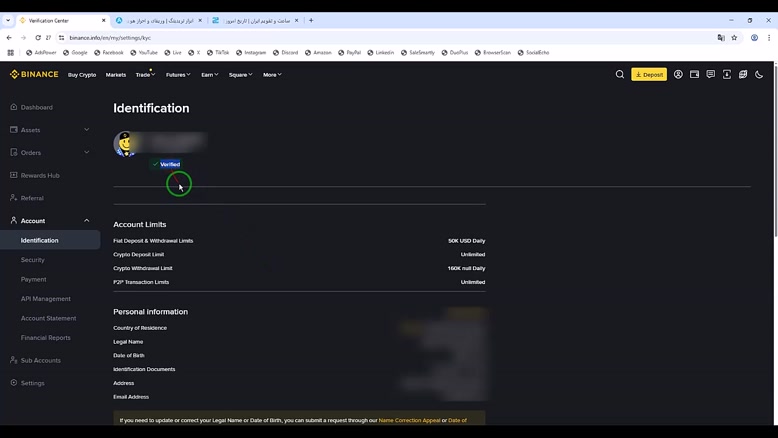Bookmark this page with the star icon

734,37
